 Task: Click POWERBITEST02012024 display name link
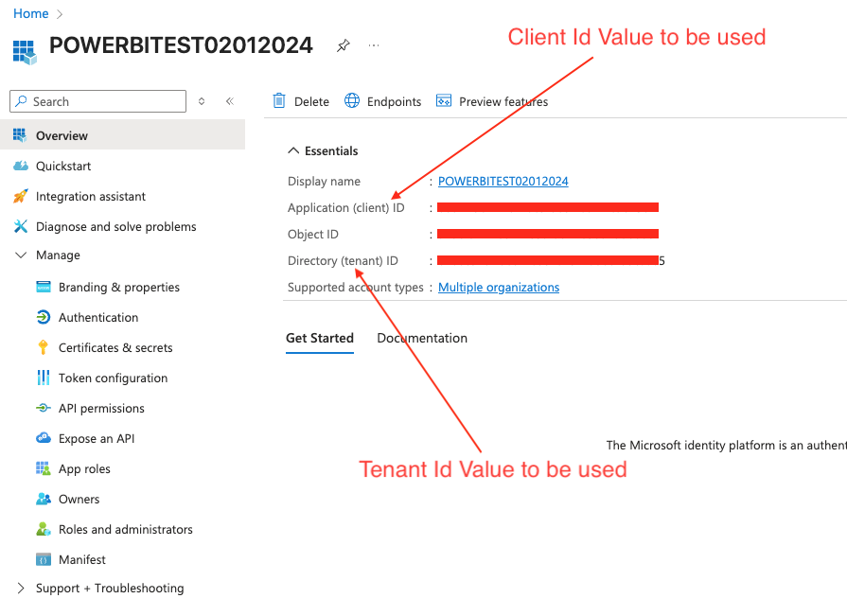pos(503,181)
